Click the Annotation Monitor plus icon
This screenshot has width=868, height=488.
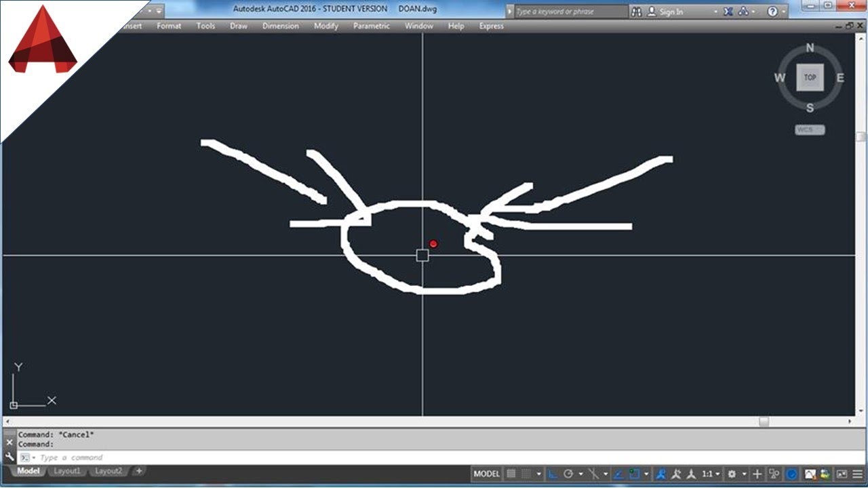coord(757,474)
